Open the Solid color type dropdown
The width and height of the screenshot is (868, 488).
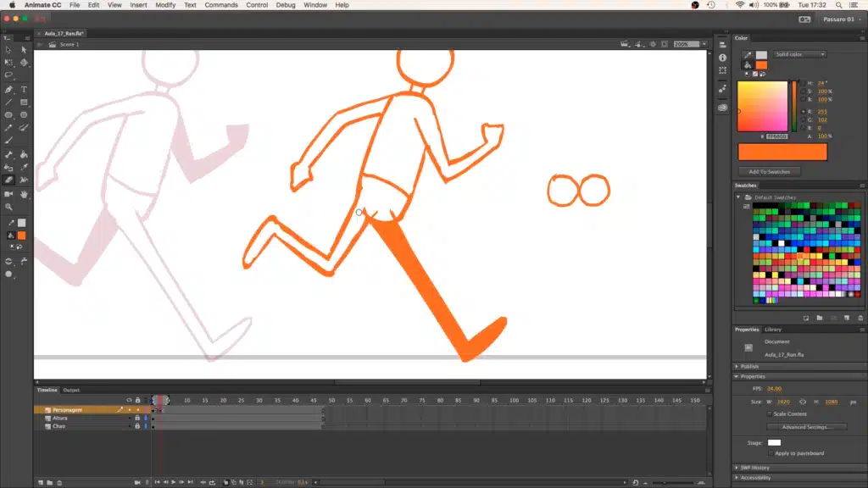point(799,54)
